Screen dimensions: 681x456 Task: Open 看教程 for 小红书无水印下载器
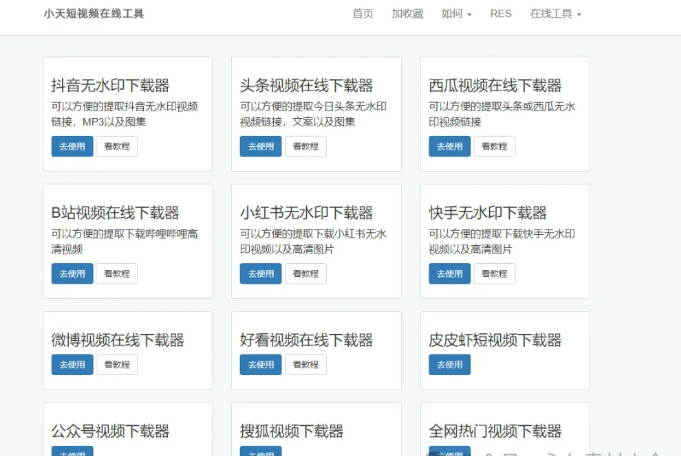(306, 274)
